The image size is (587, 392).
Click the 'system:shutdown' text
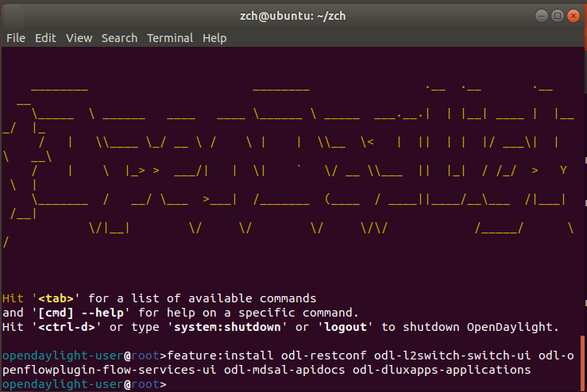[227, 327]
